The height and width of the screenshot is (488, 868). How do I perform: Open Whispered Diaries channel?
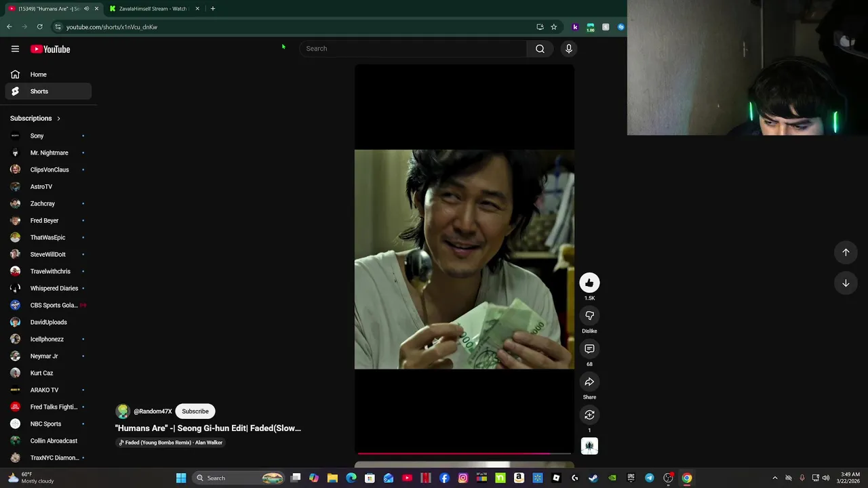pos(48,288)
